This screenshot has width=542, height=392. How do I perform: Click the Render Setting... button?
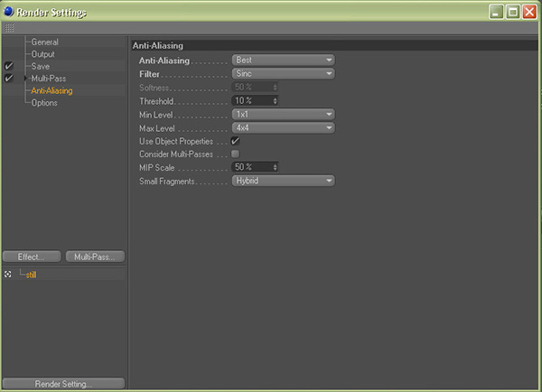point(63,383)
